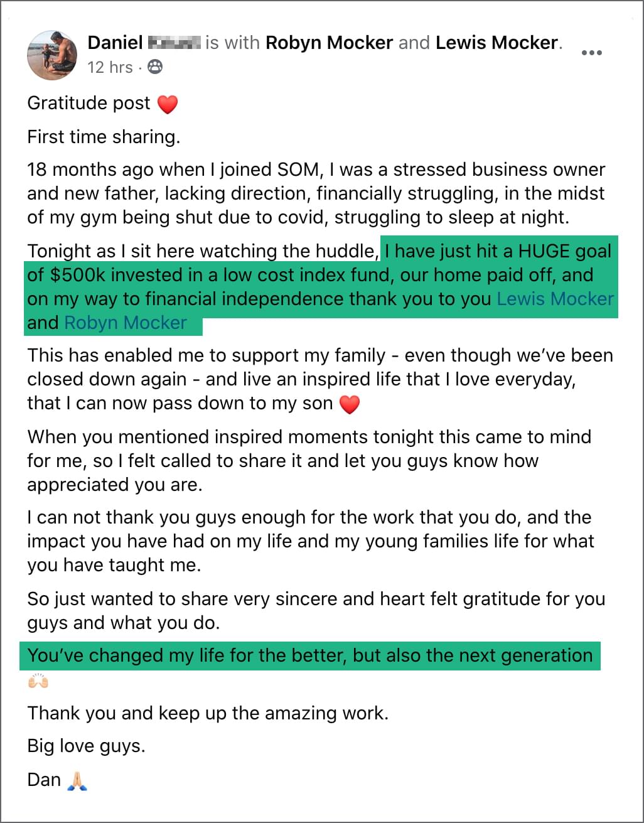Click the red heart after my son
This screenshot has width=644, height=823.
350,404
